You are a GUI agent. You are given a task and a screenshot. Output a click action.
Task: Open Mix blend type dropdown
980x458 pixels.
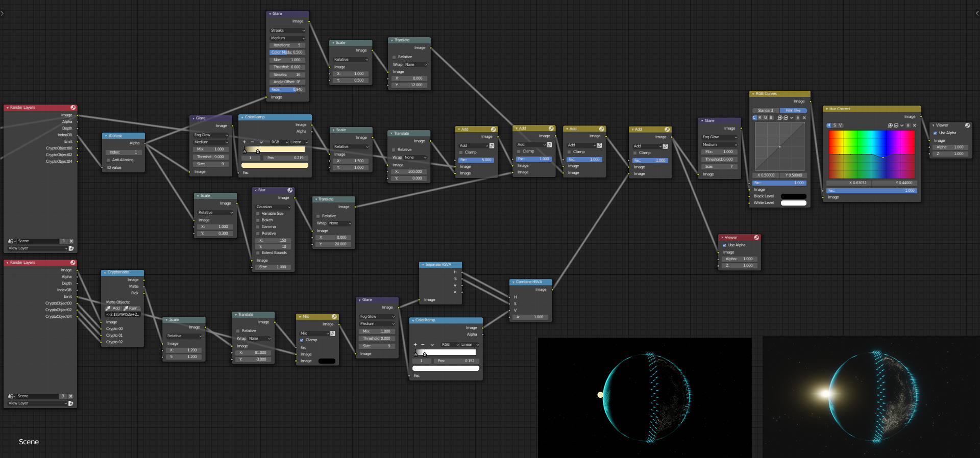[314, 334]
